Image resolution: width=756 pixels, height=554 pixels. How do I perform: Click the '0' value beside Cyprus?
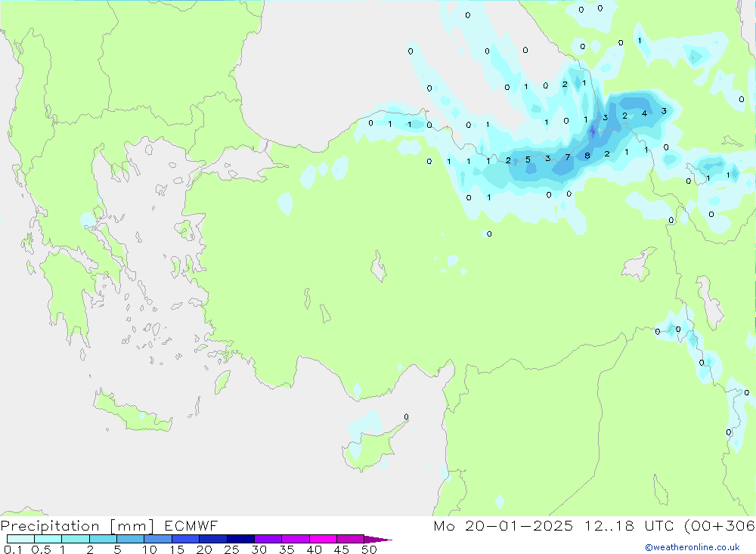tap(407, 416)
